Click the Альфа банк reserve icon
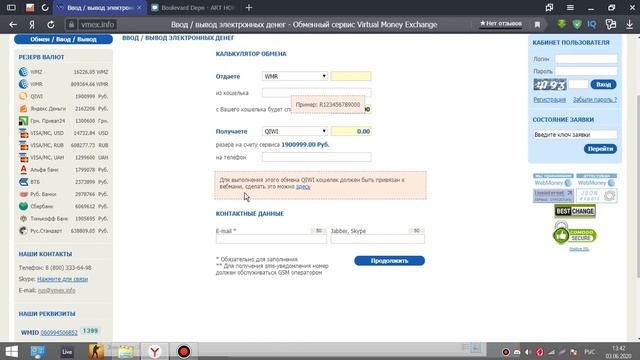This screenshot has width=640, height=360. click(x=23, y=169)
